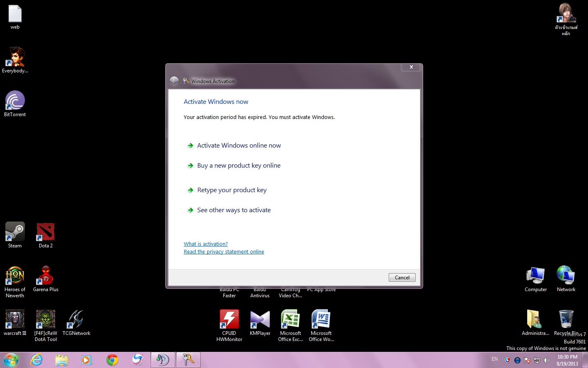Select the Steam desktop shortcut

(15, 235)
